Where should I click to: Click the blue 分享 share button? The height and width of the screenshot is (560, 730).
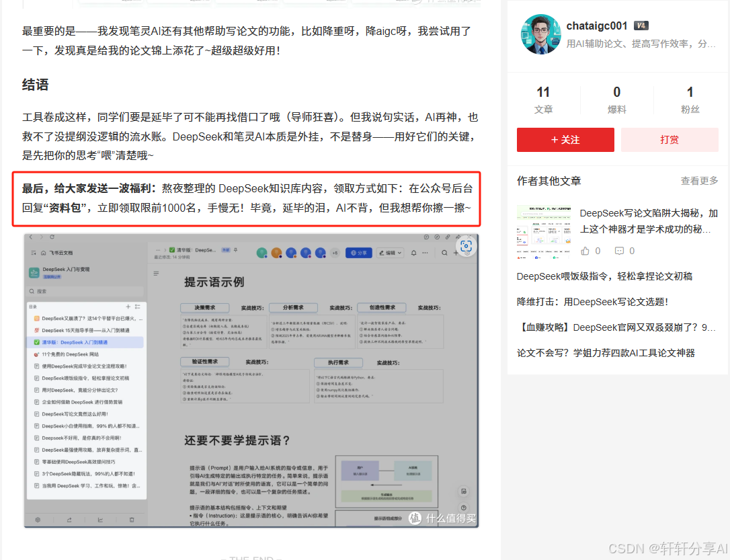[x=358, y=253]
